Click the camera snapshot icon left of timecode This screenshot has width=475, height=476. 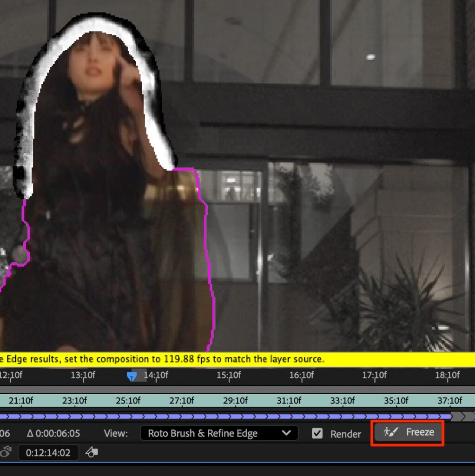(x=6, y=452)
